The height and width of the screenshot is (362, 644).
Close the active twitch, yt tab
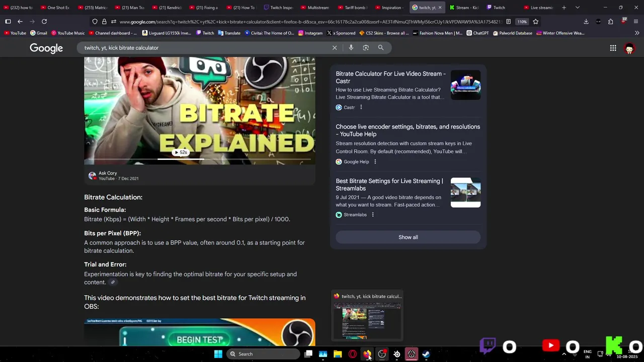coord(440,8)
